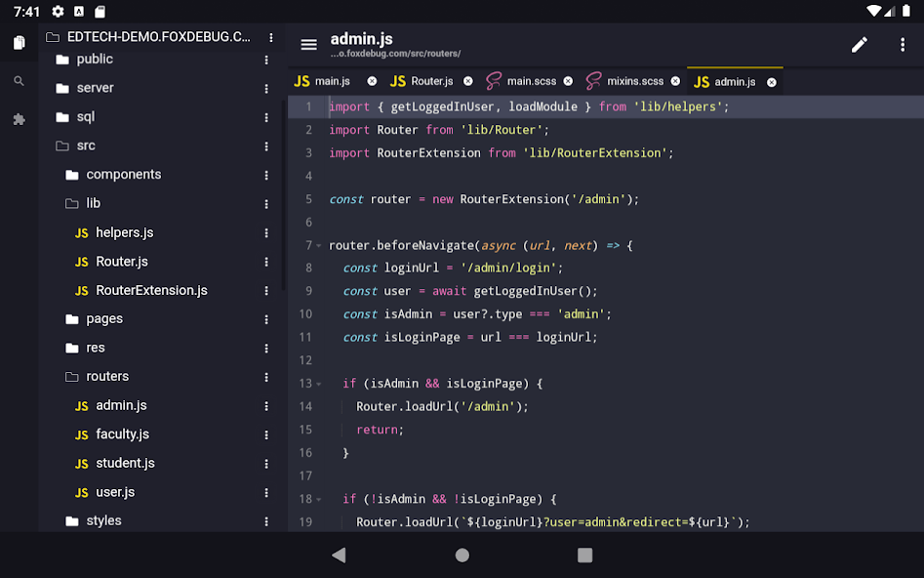Open options menu for helpers.js
Viewport: 924px width, 578px height.
pyautogui.click(x=266, y=233)
